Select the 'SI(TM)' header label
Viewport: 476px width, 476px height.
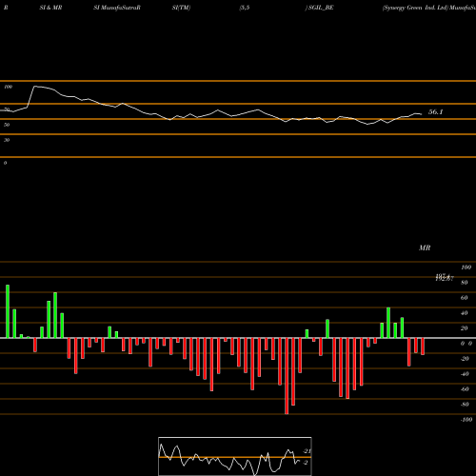181,8
